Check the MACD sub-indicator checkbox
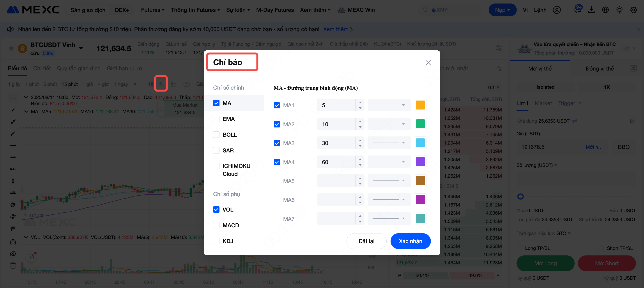 click(x=216, y=225)
